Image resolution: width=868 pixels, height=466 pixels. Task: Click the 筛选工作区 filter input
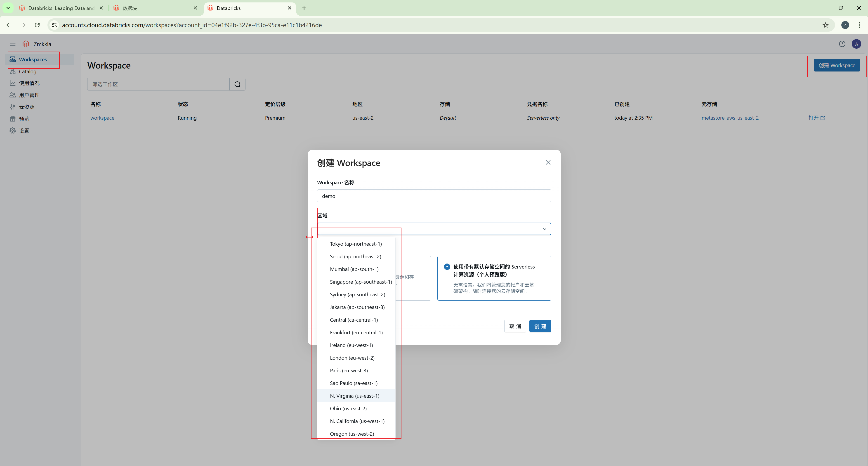158,84
